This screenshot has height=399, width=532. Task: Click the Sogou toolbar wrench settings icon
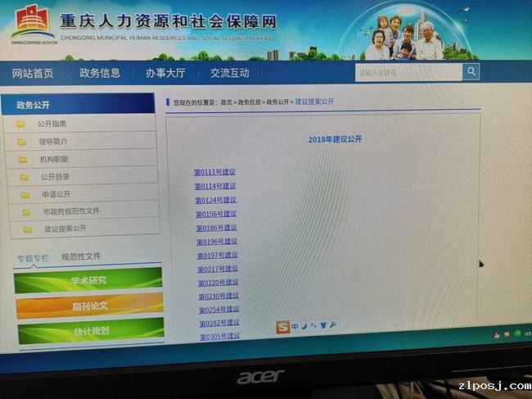point(333,326)
